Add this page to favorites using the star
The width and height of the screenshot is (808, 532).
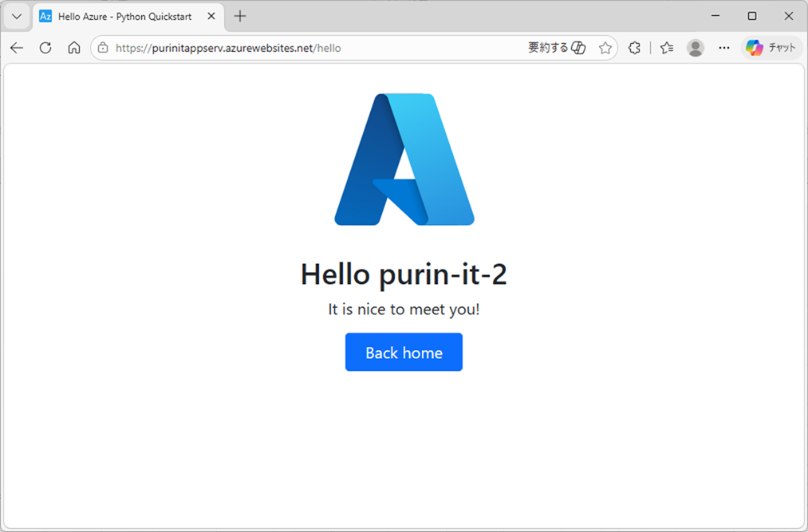(x=605, y=48)
